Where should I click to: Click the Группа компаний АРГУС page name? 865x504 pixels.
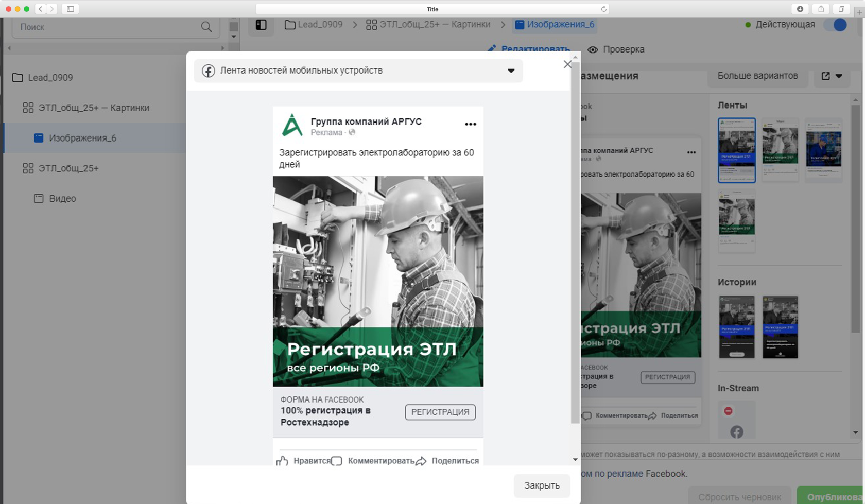click(366, 121)
